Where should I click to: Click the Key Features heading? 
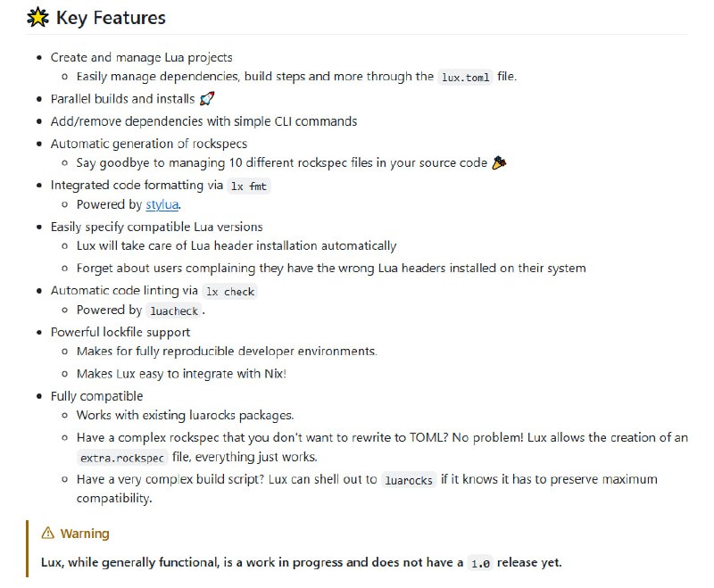111,18
